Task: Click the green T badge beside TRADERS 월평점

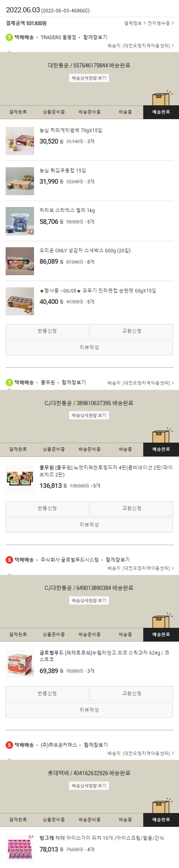Action: [x=10, y=37]
